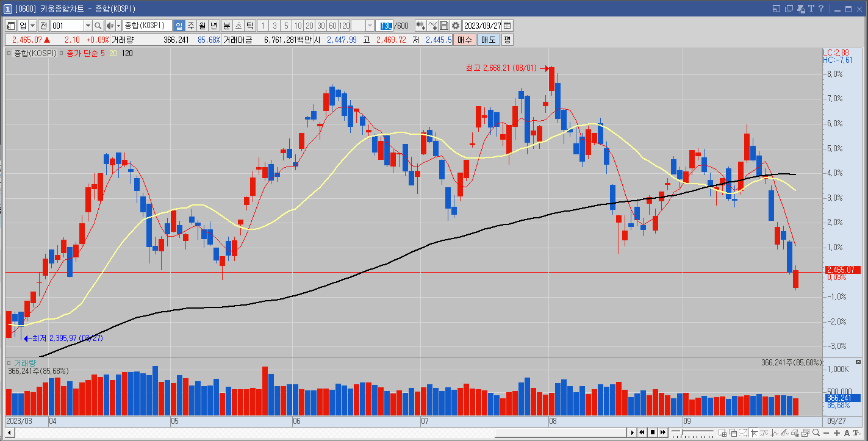Select the 초 (second) period toggle

[x=239, y=26]
